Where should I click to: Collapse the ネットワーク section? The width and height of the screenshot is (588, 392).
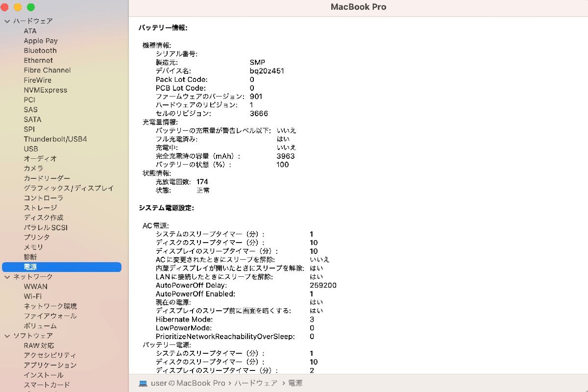(7, 277)
